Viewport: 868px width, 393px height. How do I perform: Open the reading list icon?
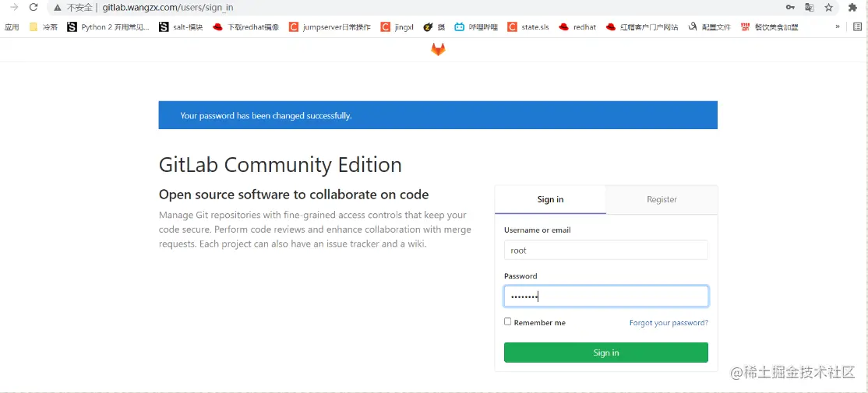pos(858,26)
